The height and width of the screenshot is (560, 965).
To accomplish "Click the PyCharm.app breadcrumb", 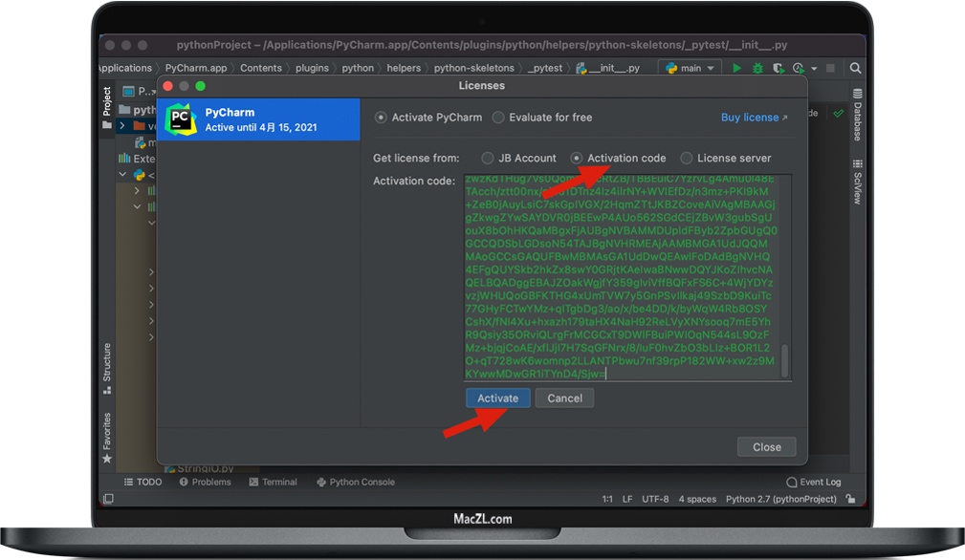I will 196,68.
